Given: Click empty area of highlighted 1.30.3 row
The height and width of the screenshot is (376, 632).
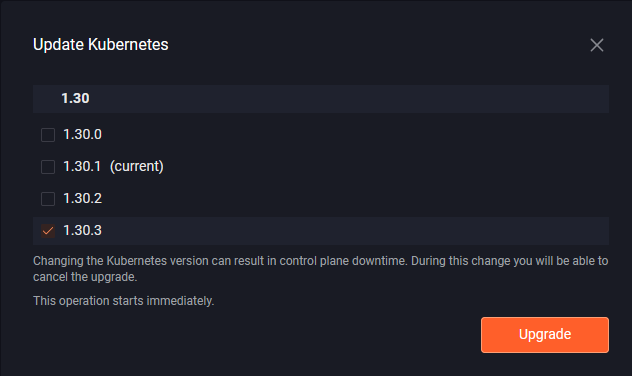Looking at the screenshot, I should coord(355,231).
